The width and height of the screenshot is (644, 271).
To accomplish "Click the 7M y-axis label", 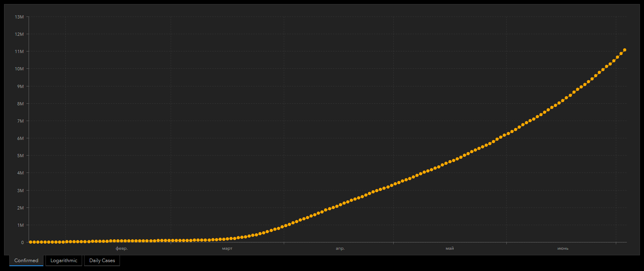I will click(21, 121).
